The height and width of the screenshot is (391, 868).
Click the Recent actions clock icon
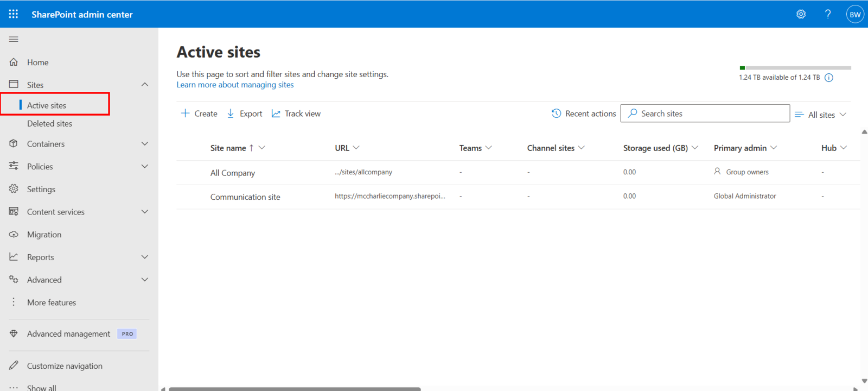(x=556, y=113)
